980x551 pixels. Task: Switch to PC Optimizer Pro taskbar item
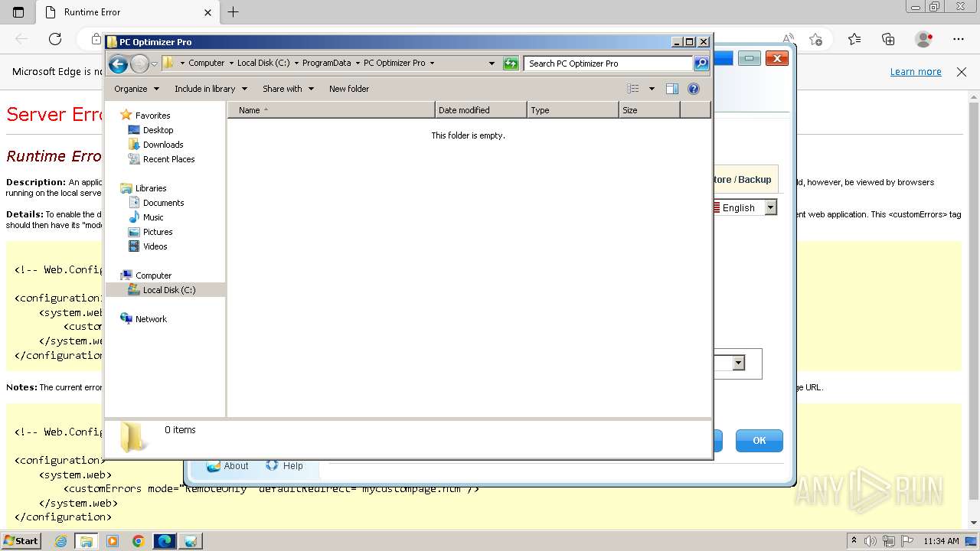point(191,541)
